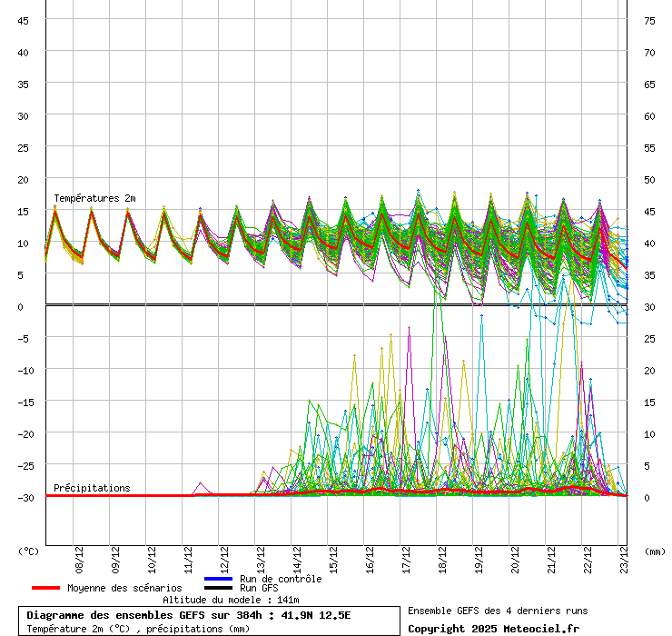Click the Diagramme des ensembles GEFS title
The width and height of the screenshot is (672, 636).
[188, 615]
